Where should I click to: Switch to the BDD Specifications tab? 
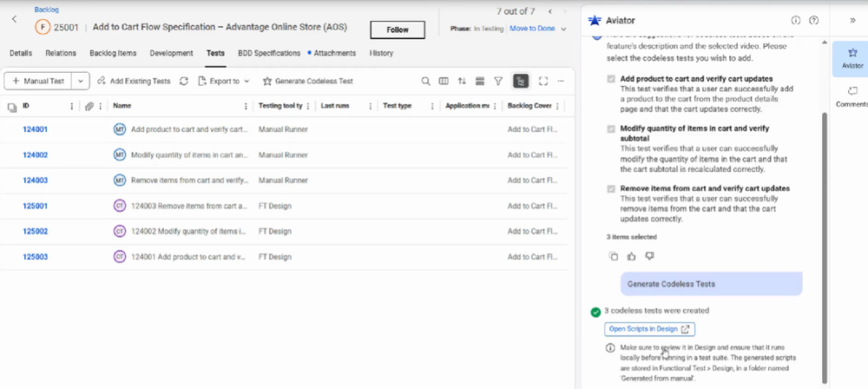[269, 53]
